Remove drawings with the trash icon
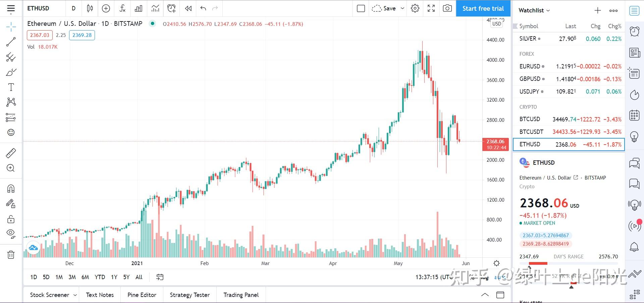644x303 pixels. (11, 255)
